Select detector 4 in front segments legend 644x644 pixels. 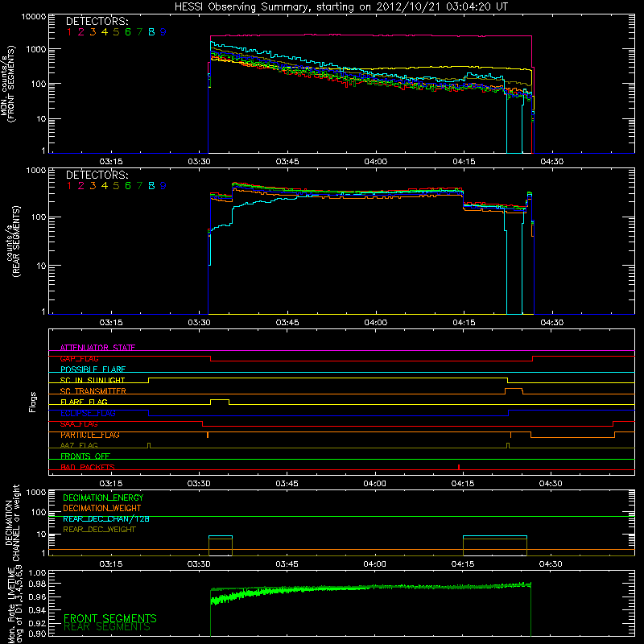click(105, 32)
